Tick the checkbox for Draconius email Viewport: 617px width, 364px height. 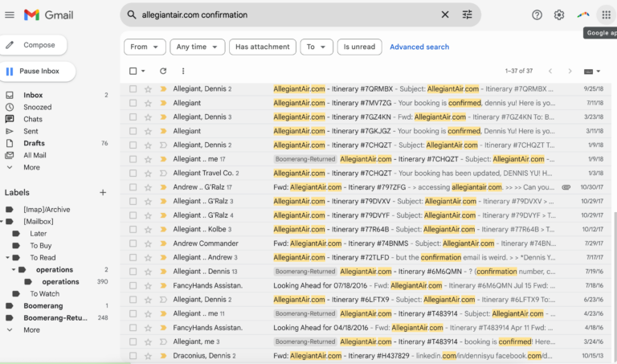pos(133,356)
